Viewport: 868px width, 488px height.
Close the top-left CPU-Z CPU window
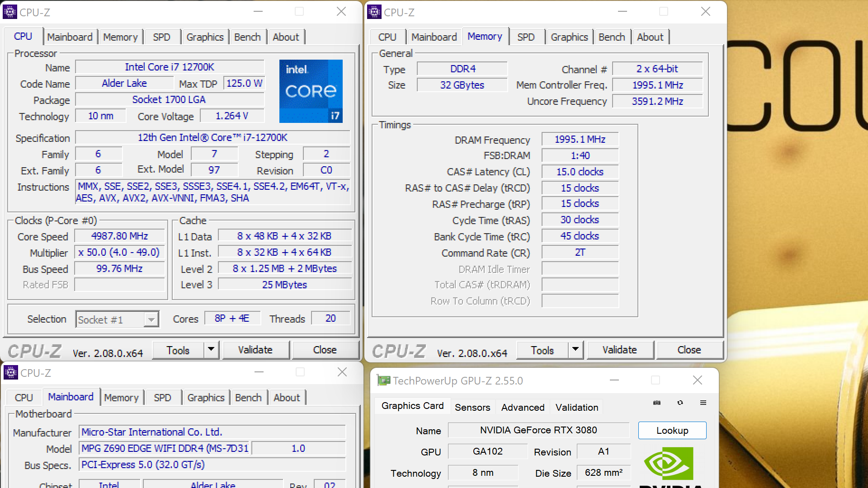point(341,11)
